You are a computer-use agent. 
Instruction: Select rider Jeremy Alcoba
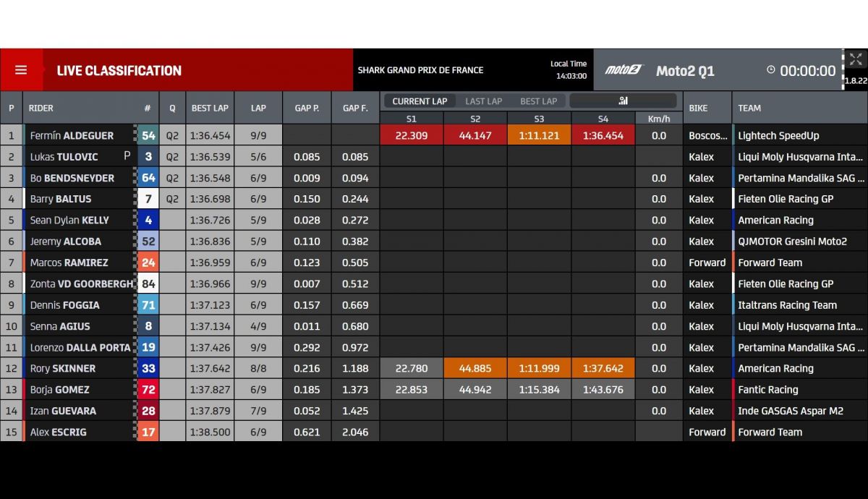(65, 242)
